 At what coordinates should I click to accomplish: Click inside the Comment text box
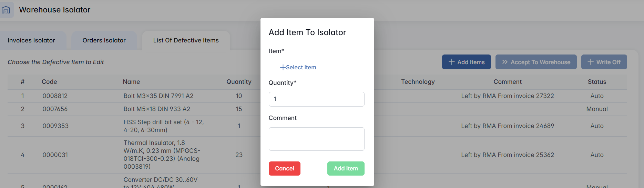[x=316, y=139]
